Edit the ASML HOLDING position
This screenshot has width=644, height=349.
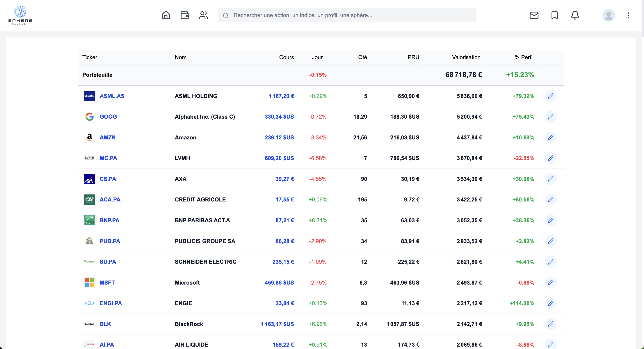[x=550, y=96]
